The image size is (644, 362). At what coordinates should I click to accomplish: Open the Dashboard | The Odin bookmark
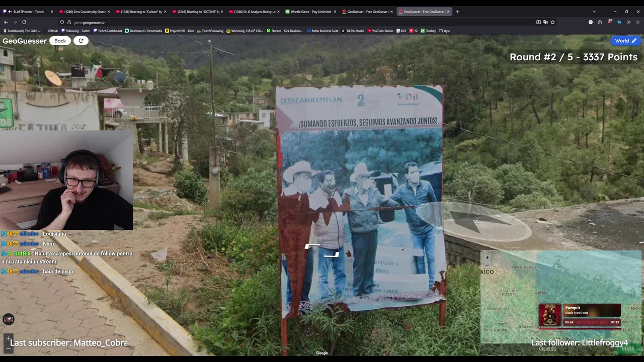point(22,31)
